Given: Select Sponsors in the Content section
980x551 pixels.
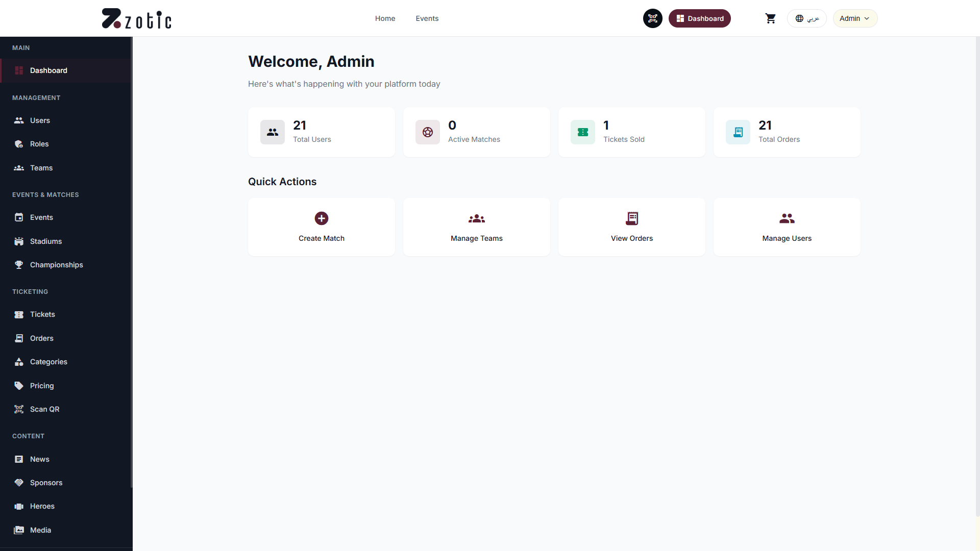Looking at the screenshot, I should 46,482.
